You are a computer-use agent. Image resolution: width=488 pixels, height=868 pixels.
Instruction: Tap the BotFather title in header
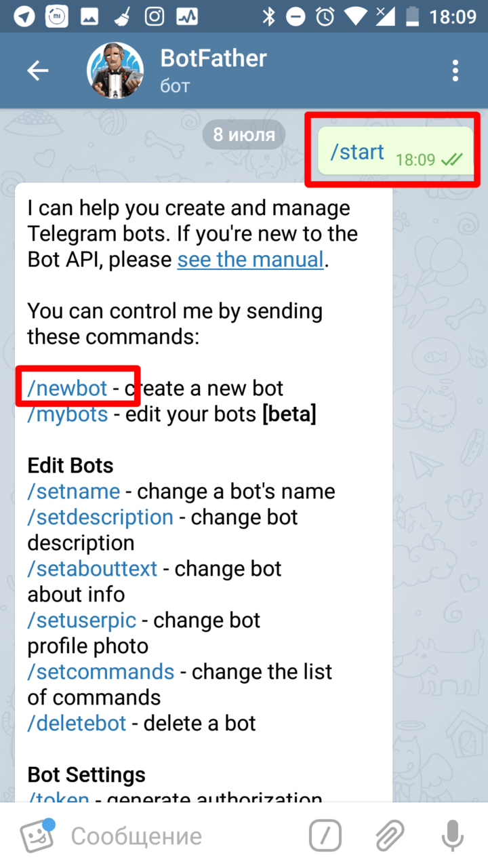pos(213,58)
